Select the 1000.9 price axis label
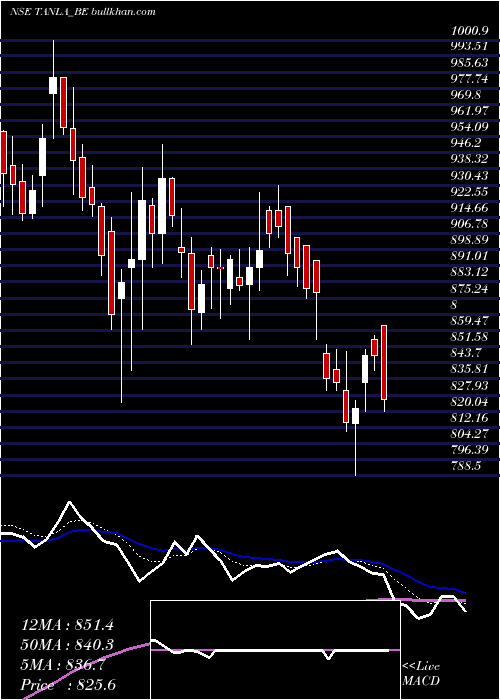Viewport: 500px width, 700px height. [x=470, y=30]
